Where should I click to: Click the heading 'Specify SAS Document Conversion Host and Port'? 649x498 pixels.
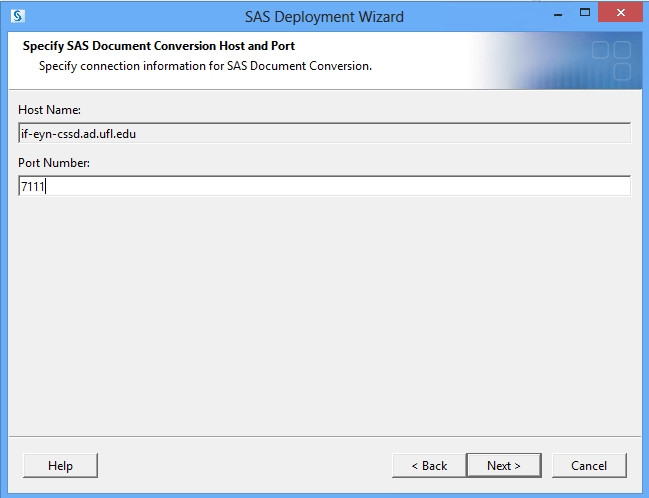(159, 46)
